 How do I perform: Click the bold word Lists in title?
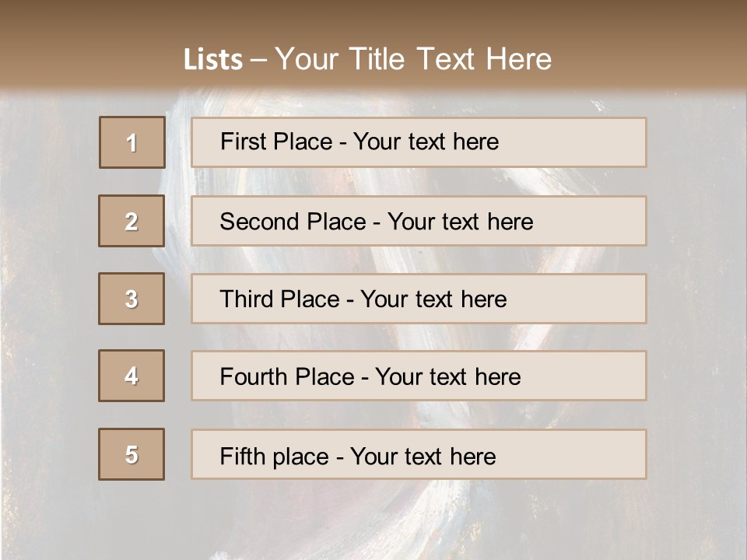tap(212, 60)
